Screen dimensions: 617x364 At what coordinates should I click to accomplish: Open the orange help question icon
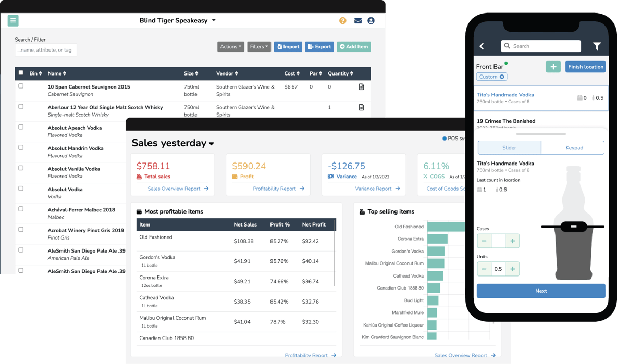click(343, 20)
